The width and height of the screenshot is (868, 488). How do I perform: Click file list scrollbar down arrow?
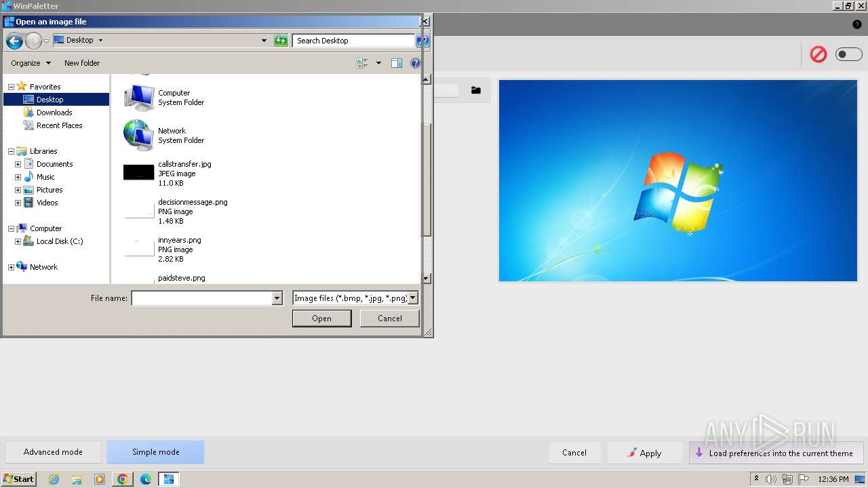tap(426, 278)
